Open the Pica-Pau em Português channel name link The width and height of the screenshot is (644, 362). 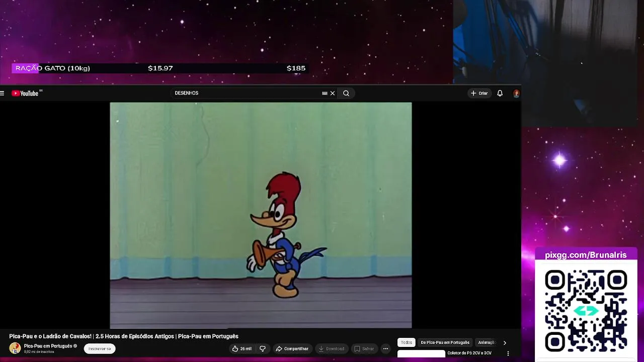(x=48, y=346)
